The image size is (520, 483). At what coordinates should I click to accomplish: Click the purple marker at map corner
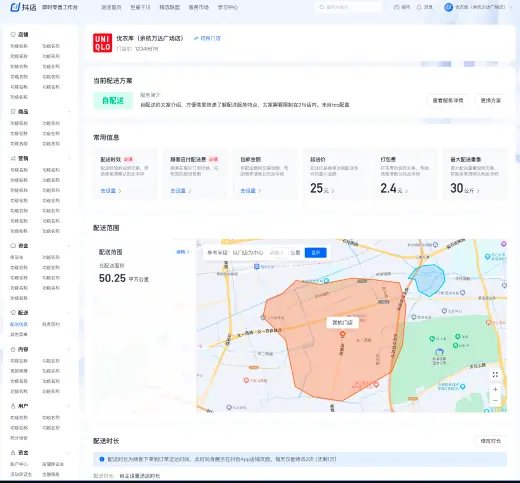504,244
